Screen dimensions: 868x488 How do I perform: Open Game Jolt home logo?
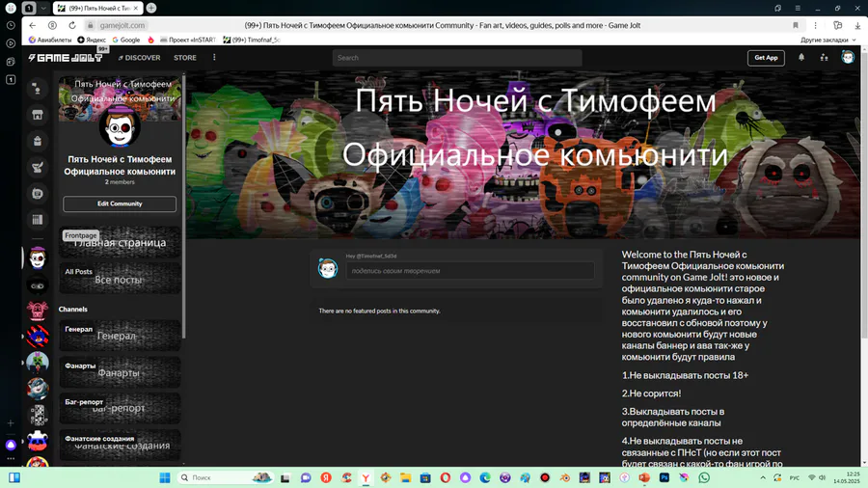point(66,58)
